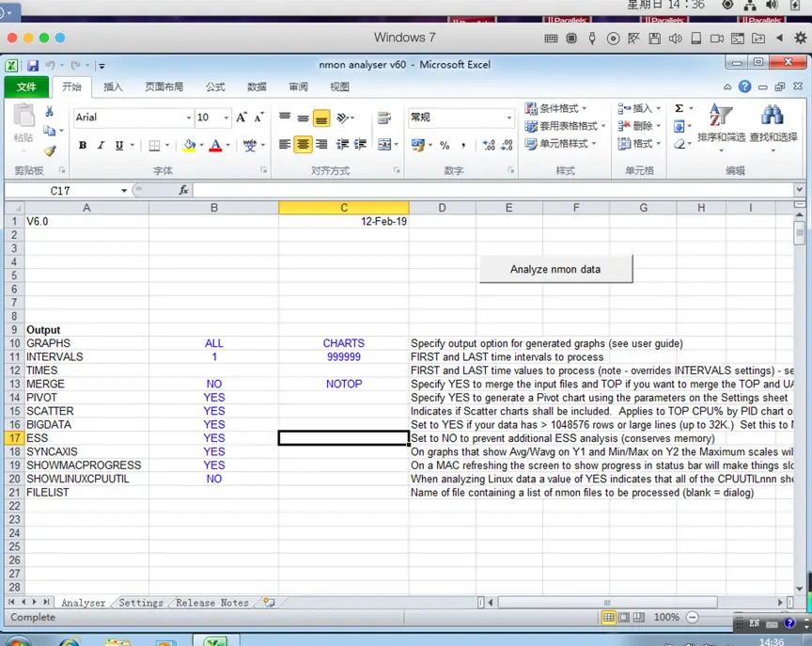Click the text orientation icon
Viewport: 812px width, 646px height.
coord(342,118)
